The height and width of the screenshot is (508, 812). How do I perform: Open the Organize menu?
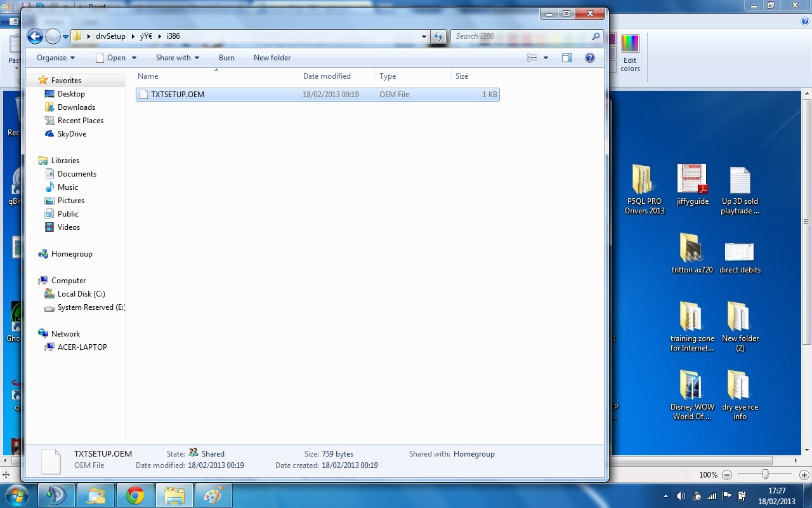[56, 58]
